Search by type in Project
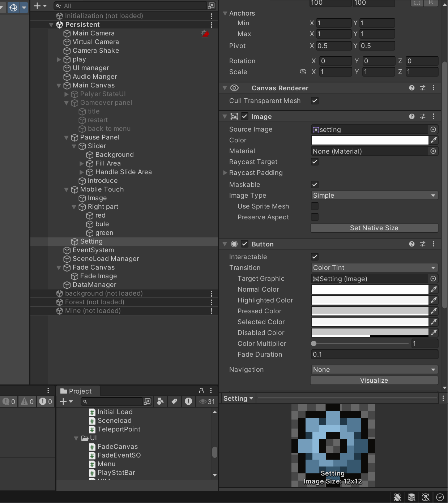Screen dimensions: 448x503 161,401
